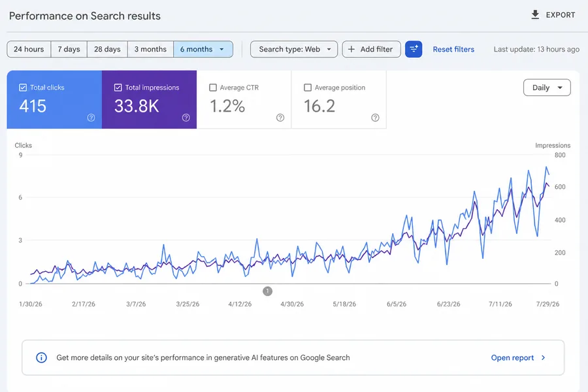Click the annotation marker numbered 1 on chart

click(267, 291)
